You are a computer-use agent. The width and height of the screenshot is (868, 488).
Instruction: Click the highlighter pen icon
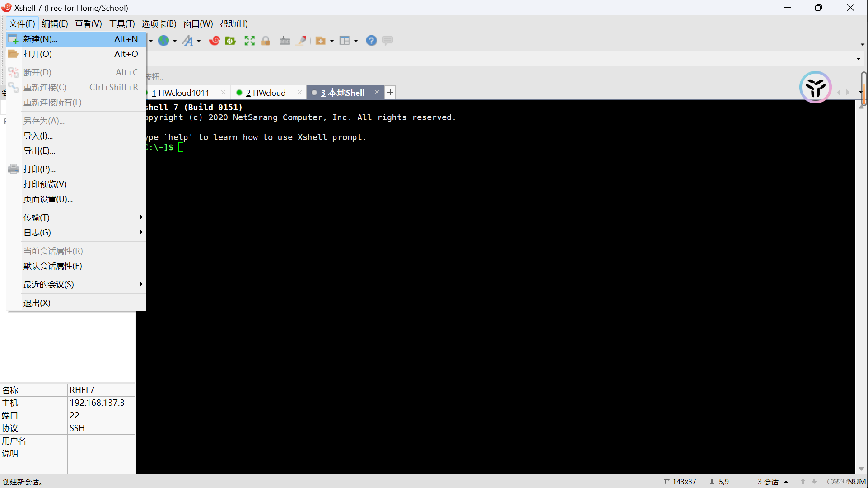pyautogui.click(x=301, y=41)
